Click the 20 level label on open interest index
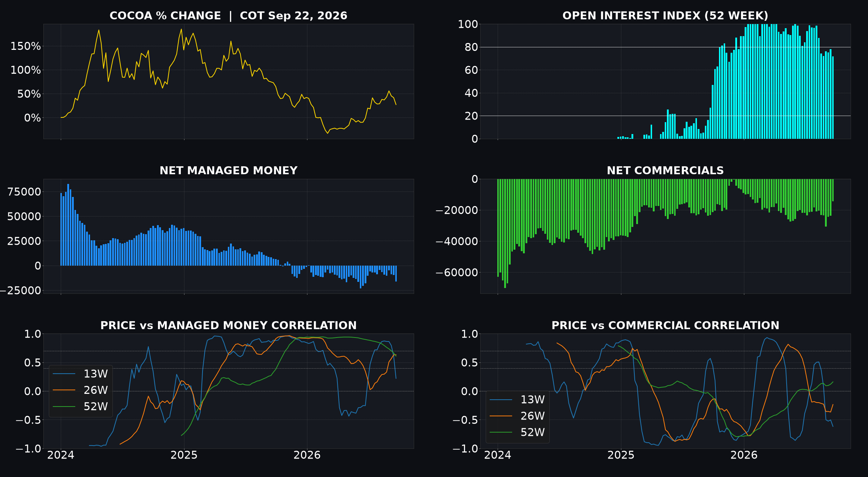 [471, 116]
